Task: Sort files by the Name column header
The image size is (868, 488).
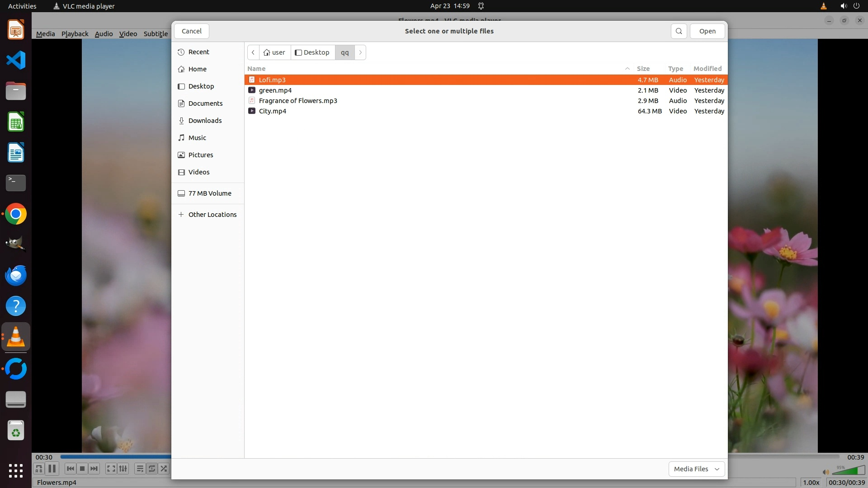Action: pos(256,69)
